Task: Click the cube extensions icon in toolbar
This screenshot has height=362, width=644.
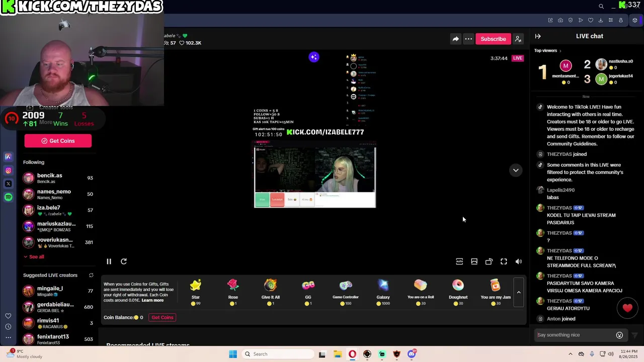Action: pos(635,20)
